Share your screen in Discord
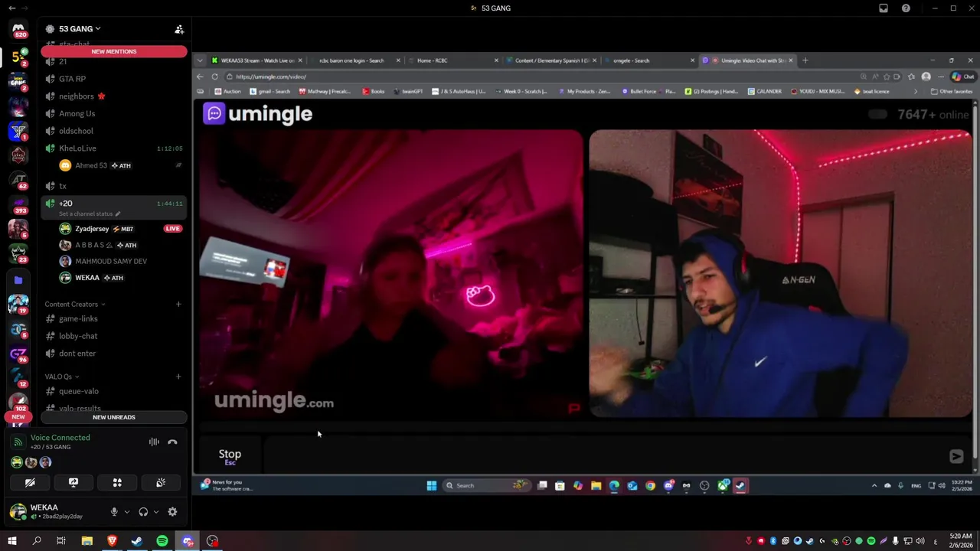 click(x=73, y=483)
